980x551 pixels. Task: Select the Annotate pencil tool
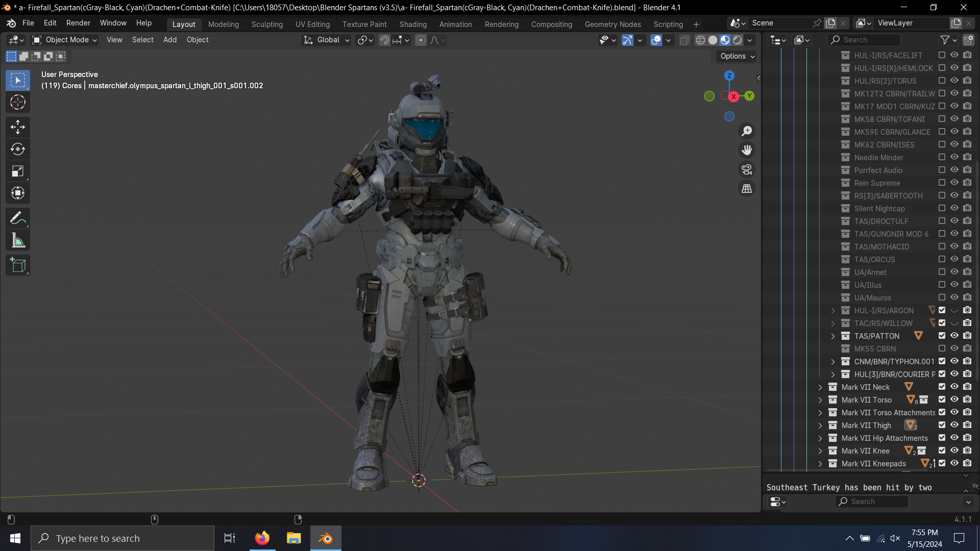(18, 218)
